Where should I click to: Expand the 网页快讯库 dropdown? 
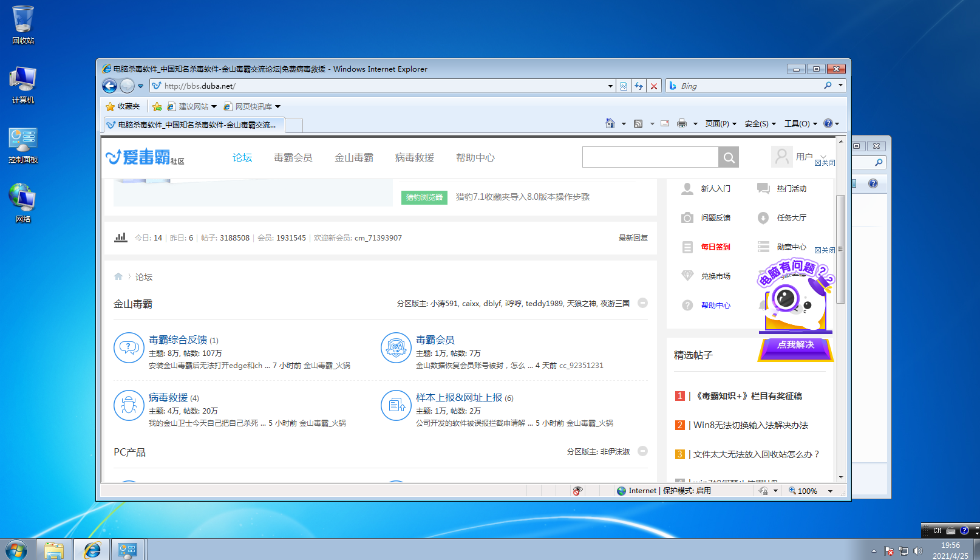coord(277,107)
